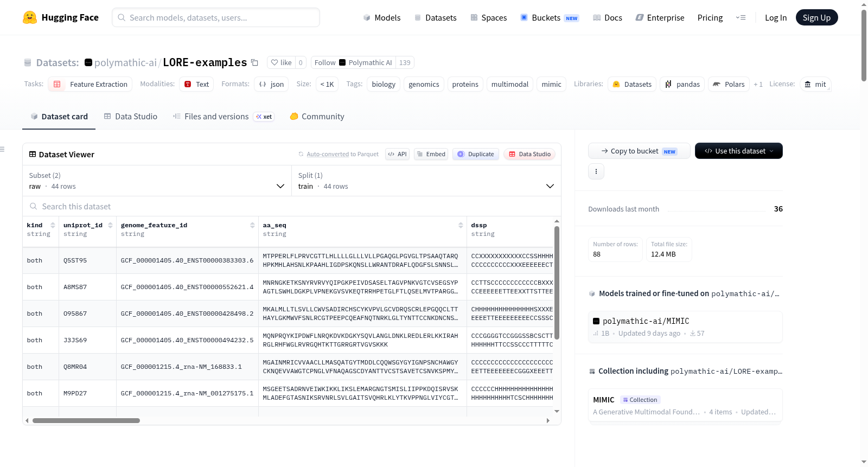Switch to the Dataset card tab
The height and width of the screenshot is (467, 868).
coord(59,116)
